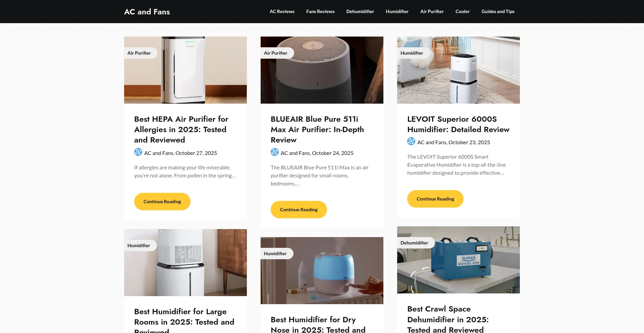Open the BLUEAIR purifier thumbnail image
This screenshot has height=333, width=644.
point(322,70)
